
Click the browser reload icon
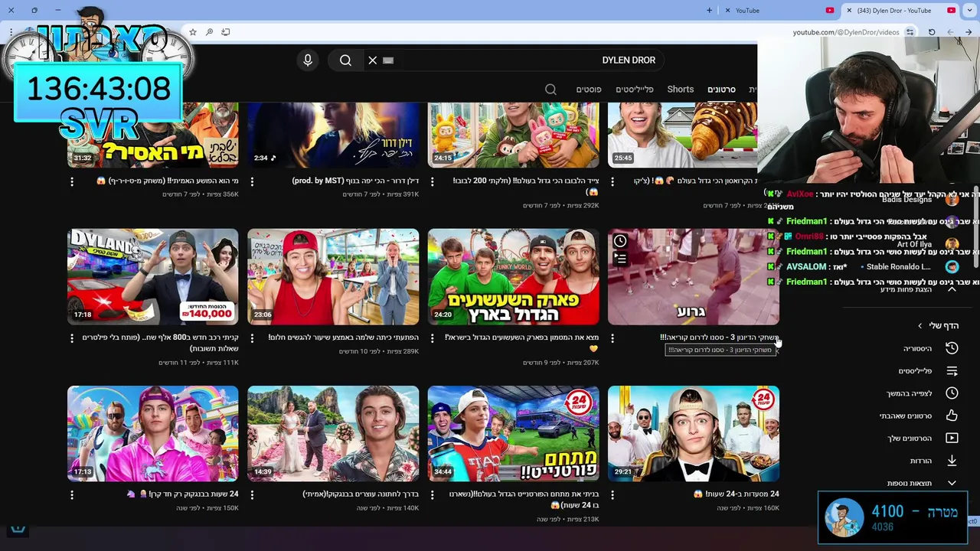coord(932,32)
